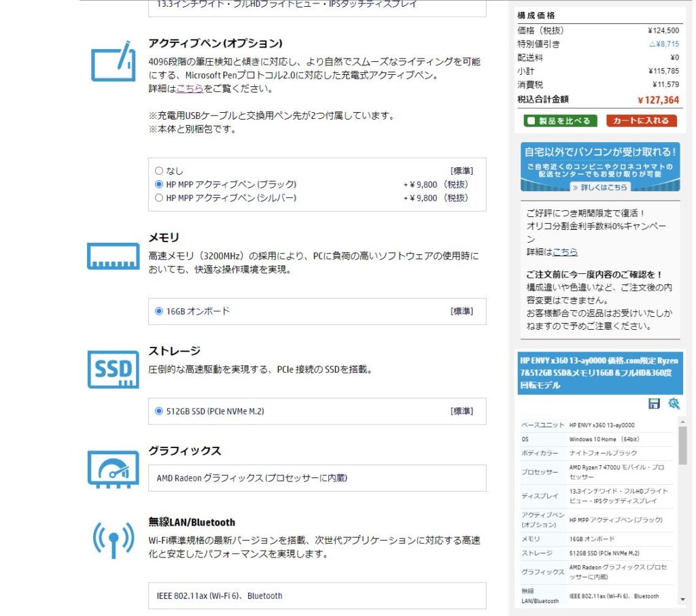The image size is (696, 616).
Task: Click the AMD Ryzen 7 4700U processor value
Action: 616,472
